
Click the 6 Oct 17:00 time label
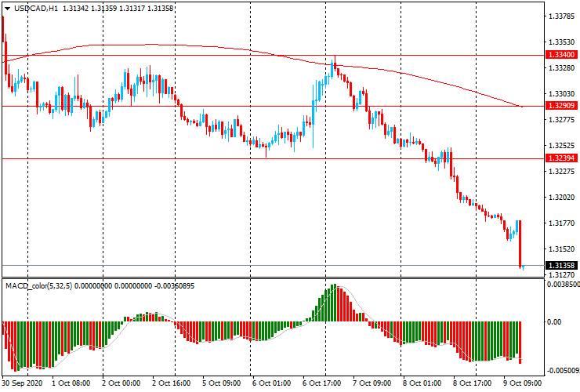[322, 383]
